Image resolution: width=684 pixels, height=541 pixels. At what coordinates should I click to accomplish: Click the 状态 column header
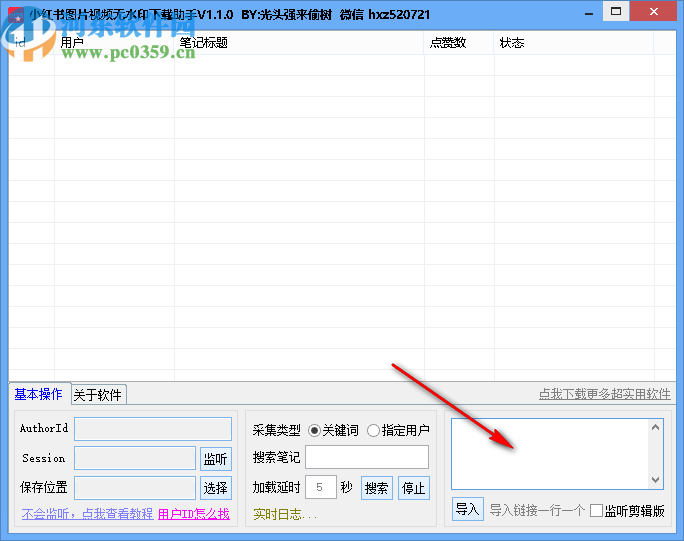[x=574, y=43]
